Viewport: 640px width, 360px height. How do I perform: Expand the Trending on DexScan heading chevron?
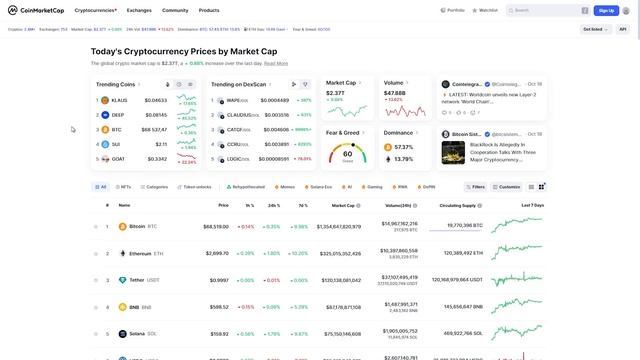270,84
